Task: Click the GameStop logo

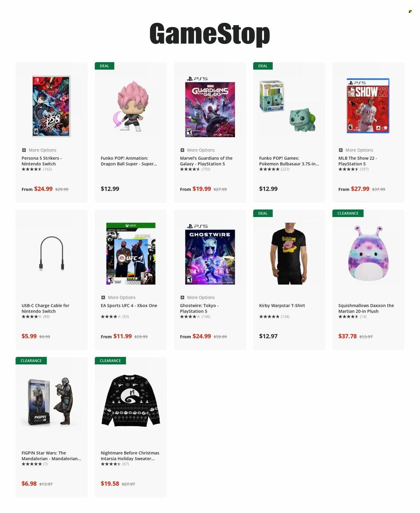Action: [210, 34]
